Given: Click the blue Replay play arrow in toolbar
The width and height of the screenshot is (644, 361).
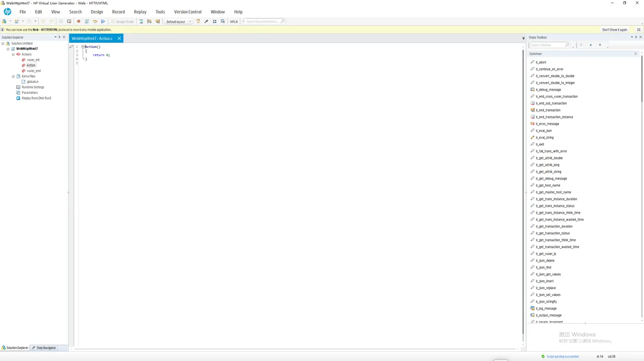Looking at the screenshot, I should (103, 22).
